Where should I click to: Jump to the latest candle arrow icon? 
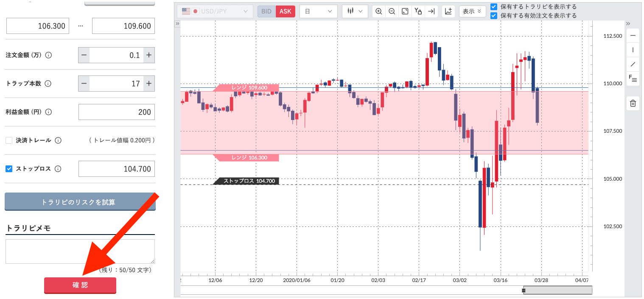point(431,11)
